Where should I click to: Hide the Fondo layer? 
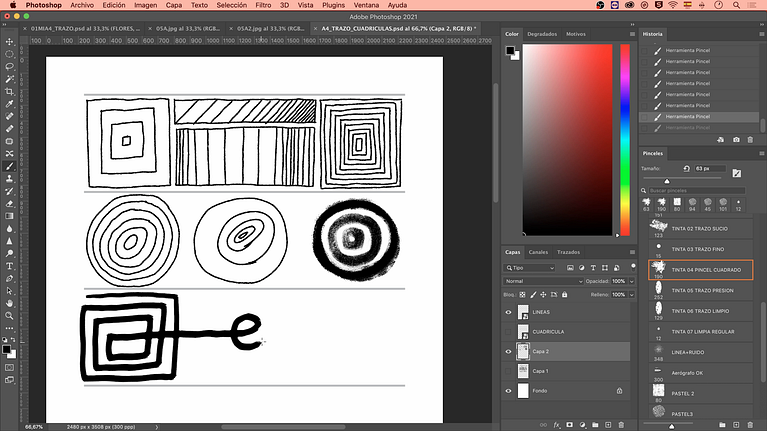point(508,391)
